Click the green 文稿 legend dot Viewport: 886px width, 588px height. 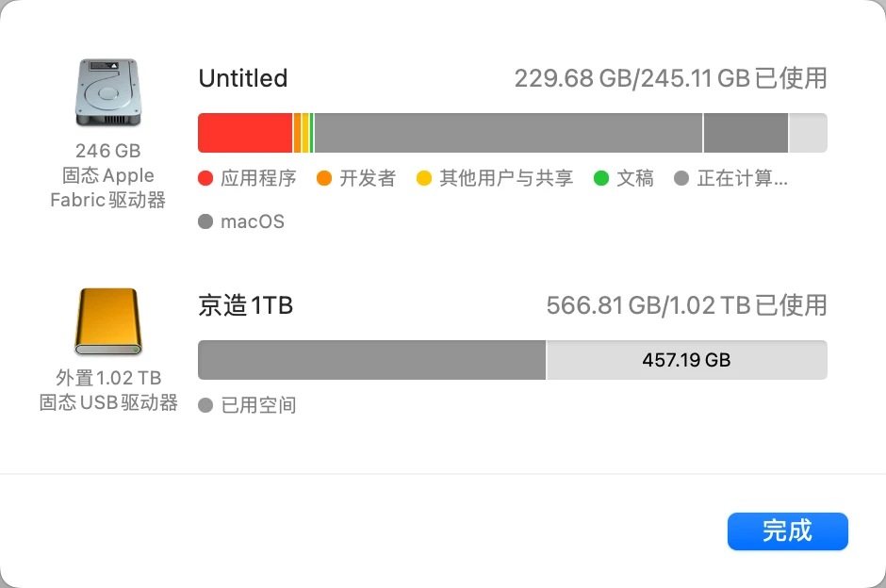(601, 178)
